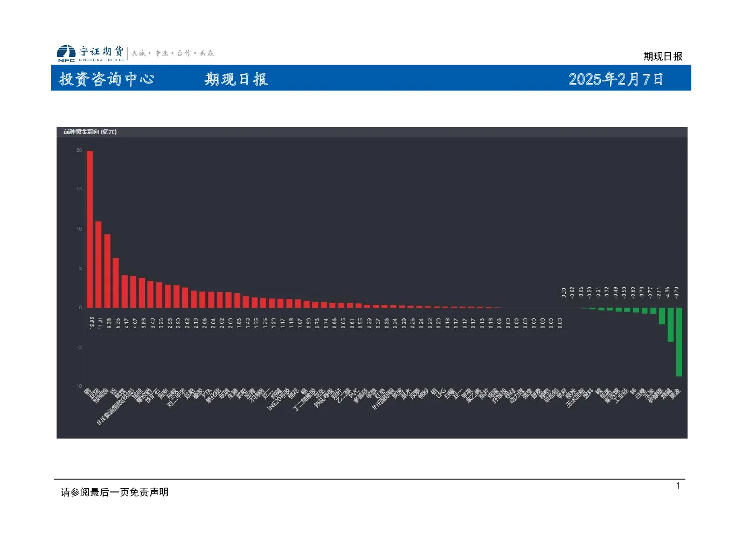Click the tallest red bar in chart
The image size is (756, 535).
coord(90,229)
